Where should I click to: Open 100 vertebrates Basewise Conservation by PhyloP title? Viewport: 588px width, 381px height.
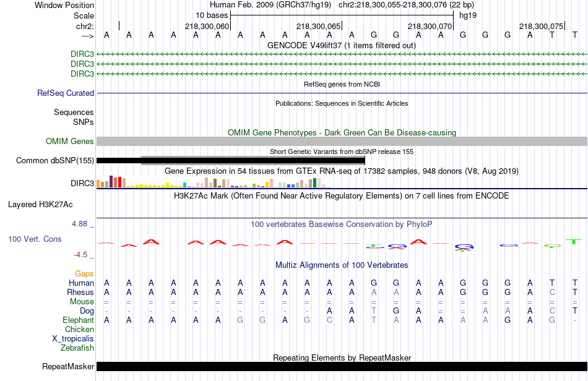click(341, 224)
